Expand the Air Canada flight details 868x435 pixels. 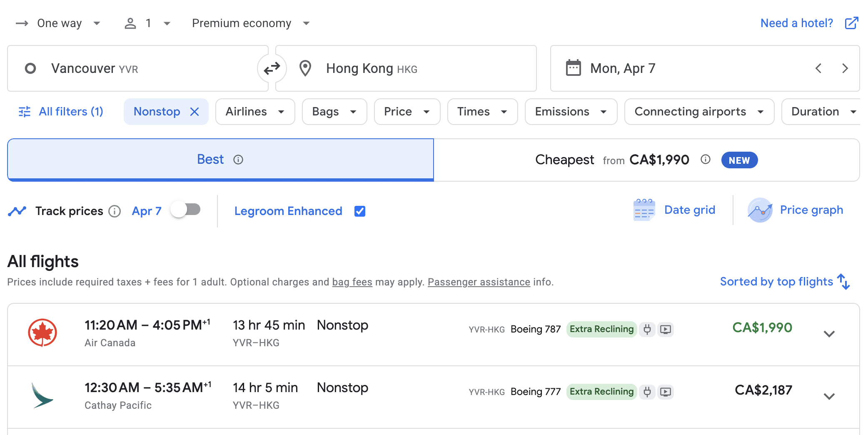pos(829,334)
